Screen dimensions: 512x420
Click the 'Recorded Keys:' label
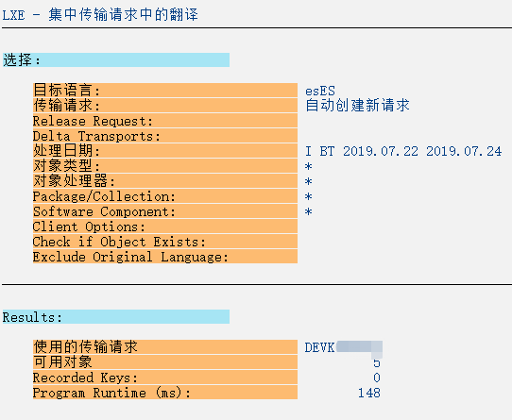(x=165, y=378)
